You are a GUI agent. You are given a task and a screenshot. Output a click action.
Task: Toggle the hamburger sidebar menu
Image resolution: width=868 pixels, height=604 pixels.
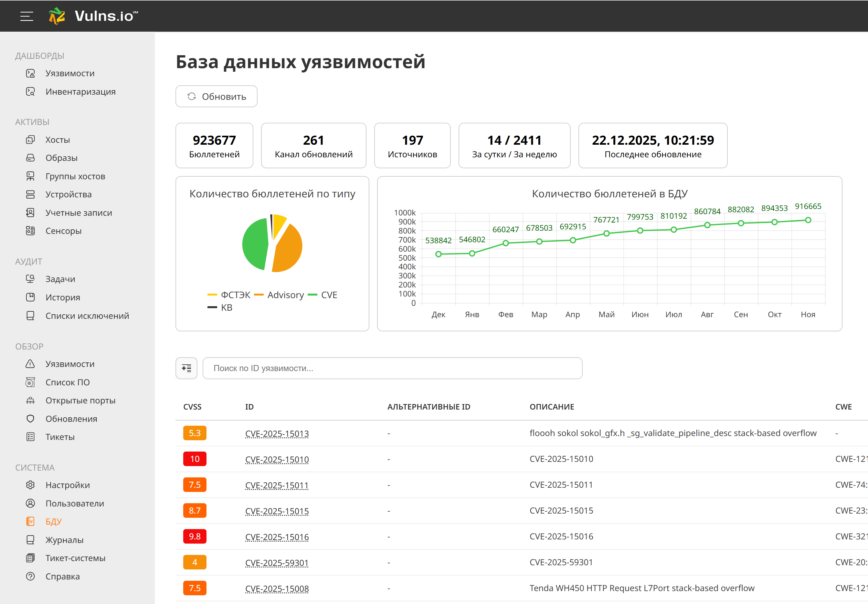tap(26, 16)
